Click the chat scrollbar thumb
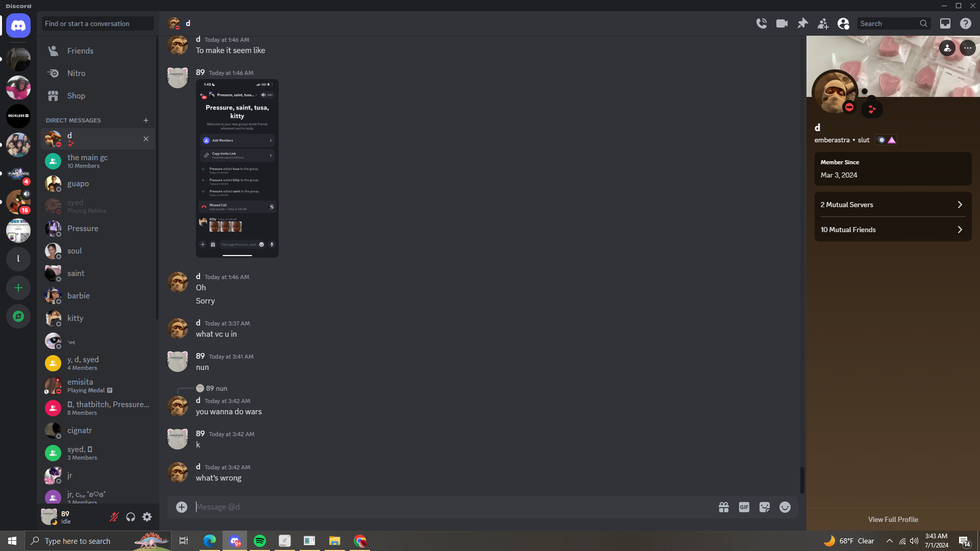The image size is (980, 551). pyautogui.click(x=802, y=480)
